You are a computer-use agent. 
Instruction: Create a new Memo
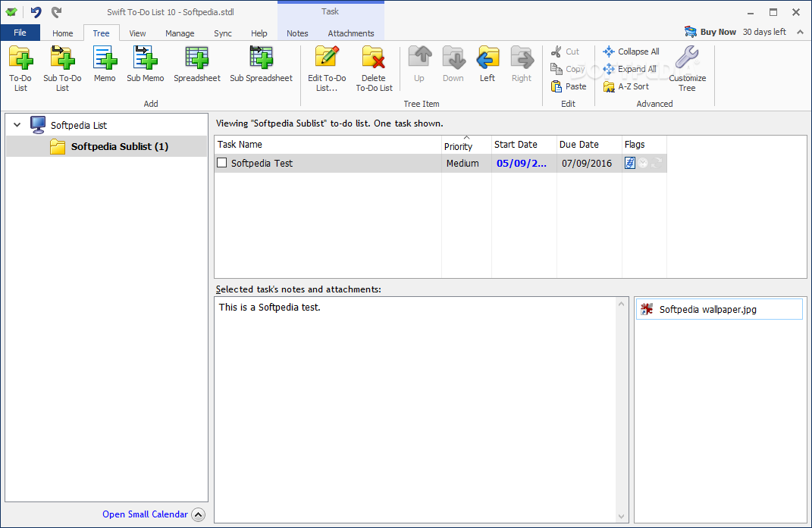click(x=105, y=64)
